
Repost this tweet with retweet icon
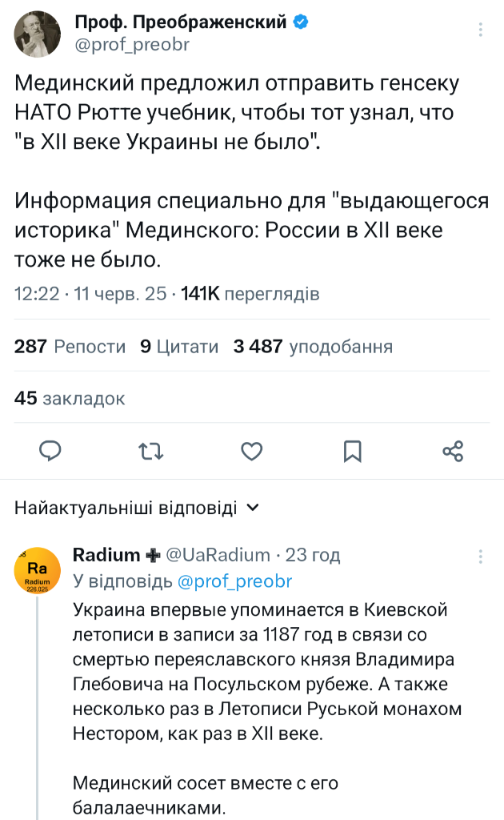(x=151, y=451)
